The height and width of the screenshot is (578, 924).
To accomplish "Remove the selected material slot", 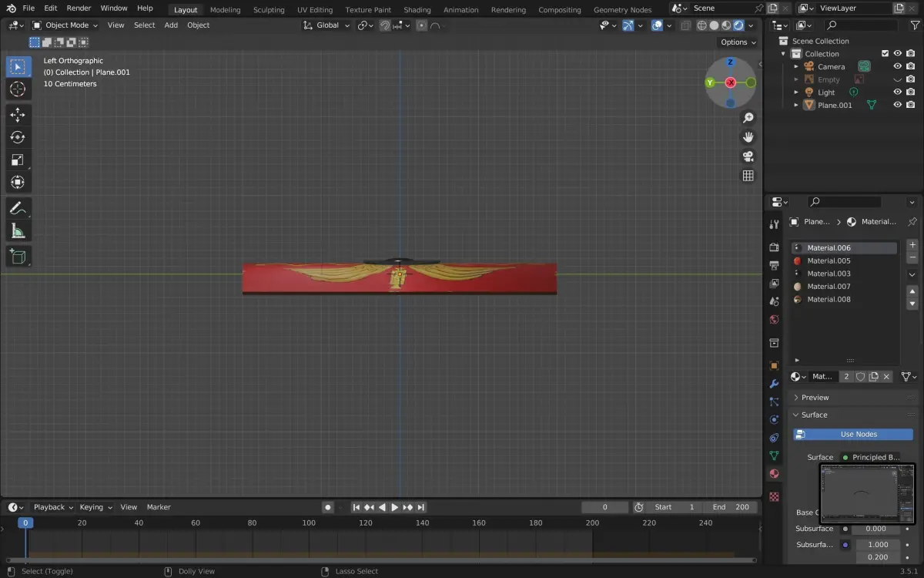I will (x=912, y=257).
